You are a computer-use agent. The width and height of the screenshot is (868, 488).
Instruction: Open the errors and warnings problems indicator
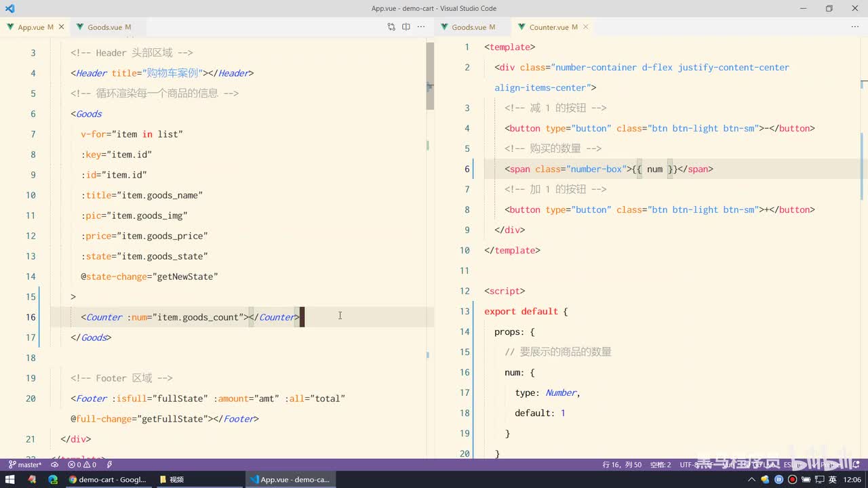(x=82, y=465)
